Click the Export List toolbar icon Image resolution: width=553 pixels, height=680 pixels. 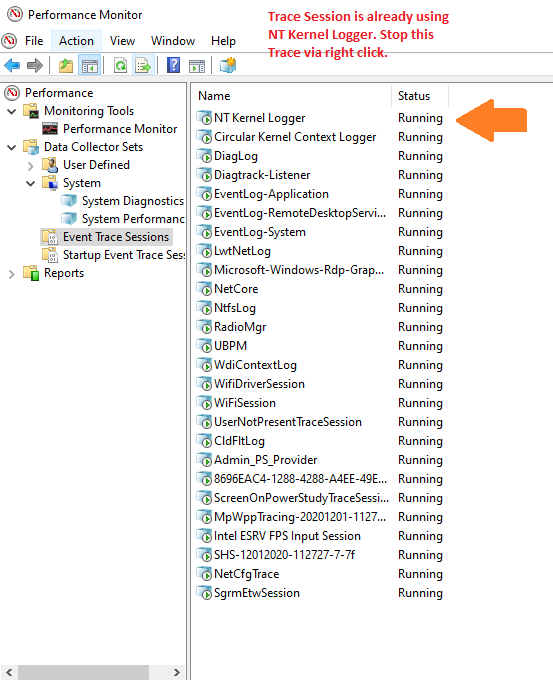[143, 66]
